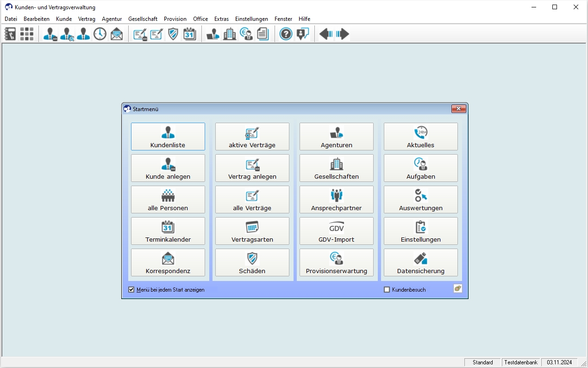Click the building icon in the toolbar

click(230, 34)
